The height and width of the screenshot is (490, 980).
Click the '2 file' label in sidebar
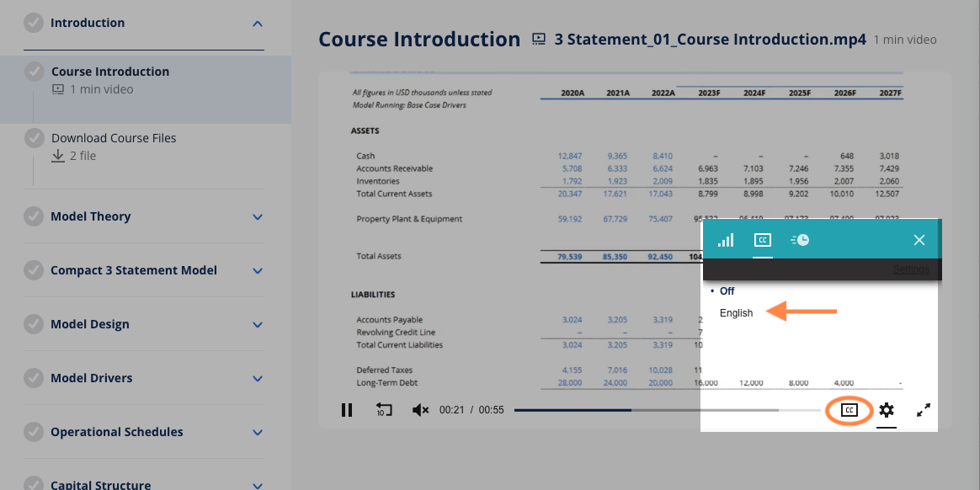point(83,156)
